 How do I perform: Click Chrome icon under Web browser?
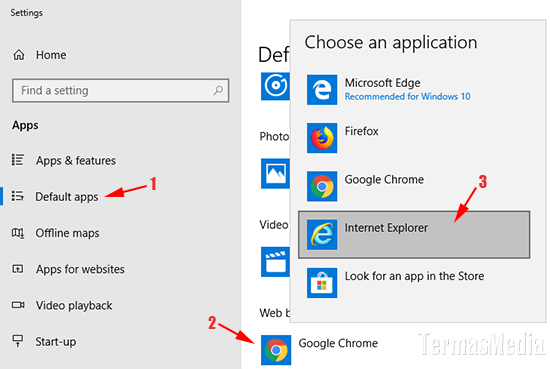click(x=276, y=350)
